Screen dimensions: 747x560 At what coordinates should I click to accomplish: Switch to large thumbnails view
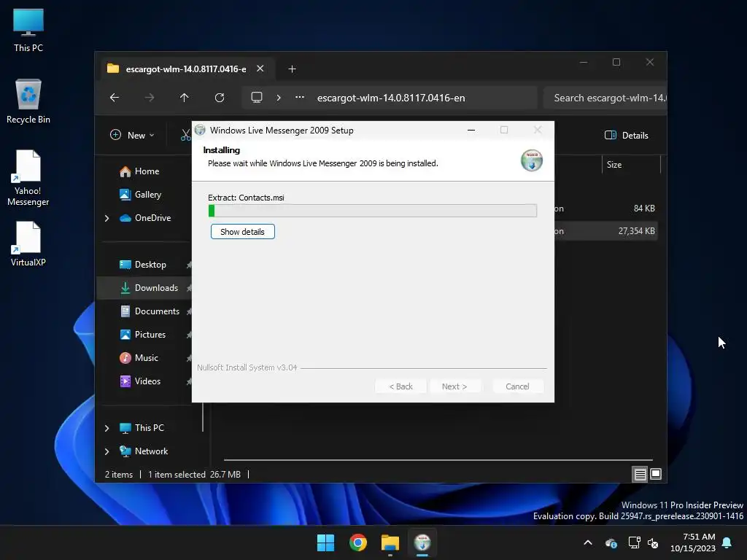(656, 474)
